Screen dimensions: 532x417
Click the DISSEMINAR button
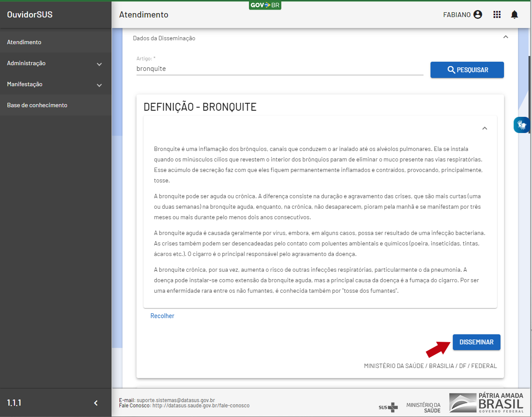pyautogui.click(x=476, y=342)
